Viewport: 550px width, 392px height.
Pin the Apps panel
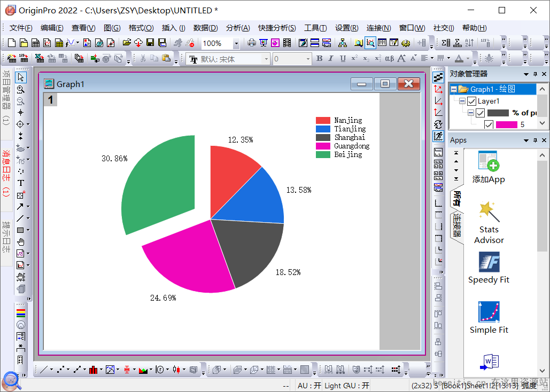[x=535, y=140]
